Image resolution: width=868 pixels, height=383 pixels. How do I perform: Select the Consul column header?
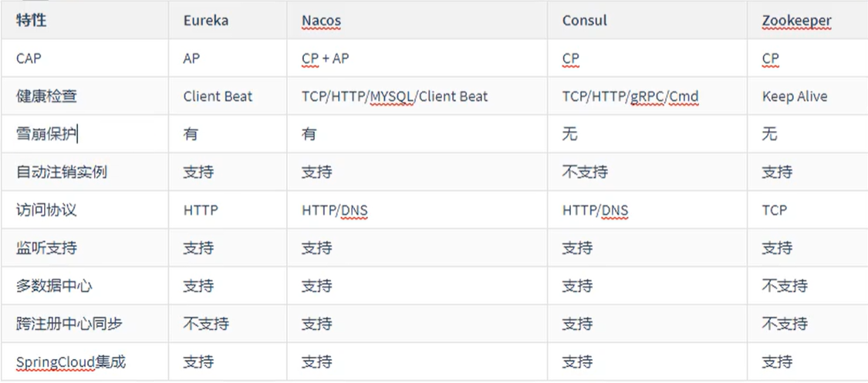(584, 21)
